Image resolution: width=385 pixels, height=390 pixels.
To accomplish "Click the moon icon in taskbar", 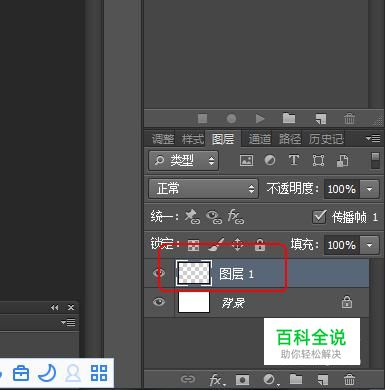I will pos(47,373).
